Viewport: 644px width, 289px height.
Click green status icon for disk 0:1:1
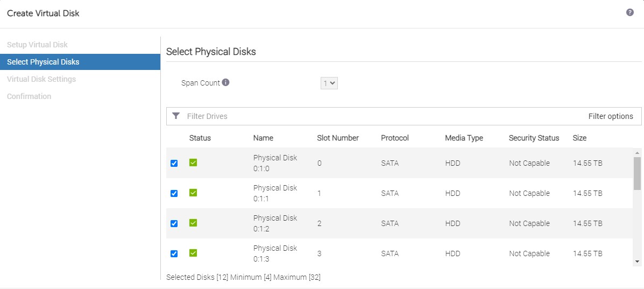(193, 193)
